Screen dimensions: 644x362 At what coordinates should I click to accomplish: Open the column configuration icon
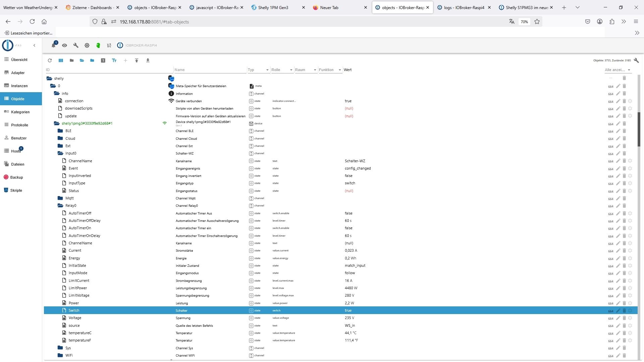[x=61, y=60]
